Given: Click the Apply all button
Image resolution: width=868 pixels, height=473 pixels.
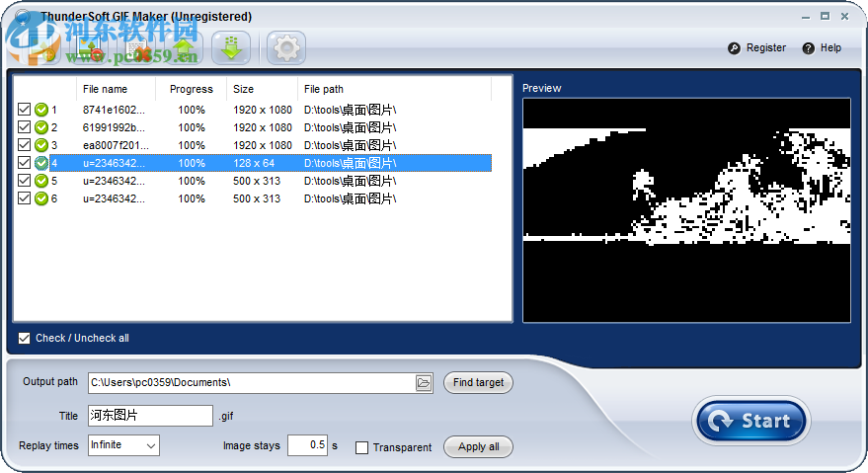Looking at the screenshot, I should tap(478, 447).
